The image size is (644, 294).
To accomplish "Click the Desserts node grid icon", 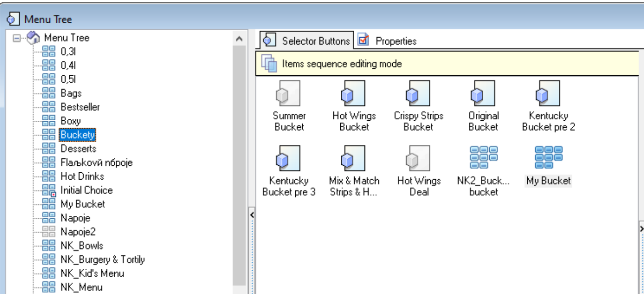I will (x=49, y=148).
